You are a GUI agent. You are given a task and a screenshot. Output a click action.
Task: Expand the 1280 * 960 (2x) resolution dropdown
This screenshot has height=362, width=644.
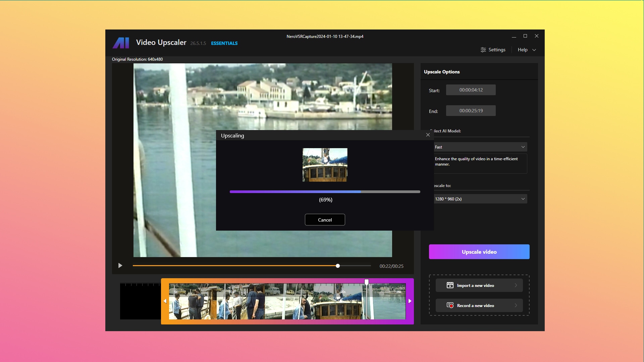480,199
